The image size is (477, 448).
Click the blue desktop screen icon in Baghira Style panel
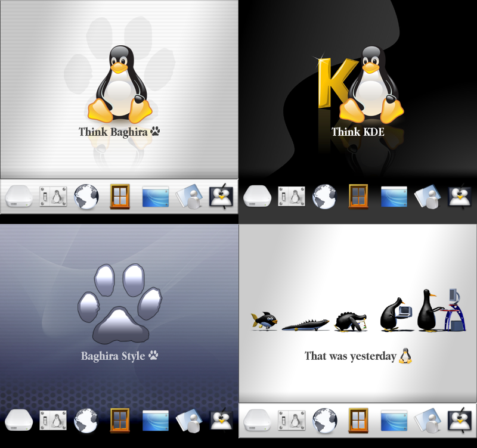tap(156, 421)
